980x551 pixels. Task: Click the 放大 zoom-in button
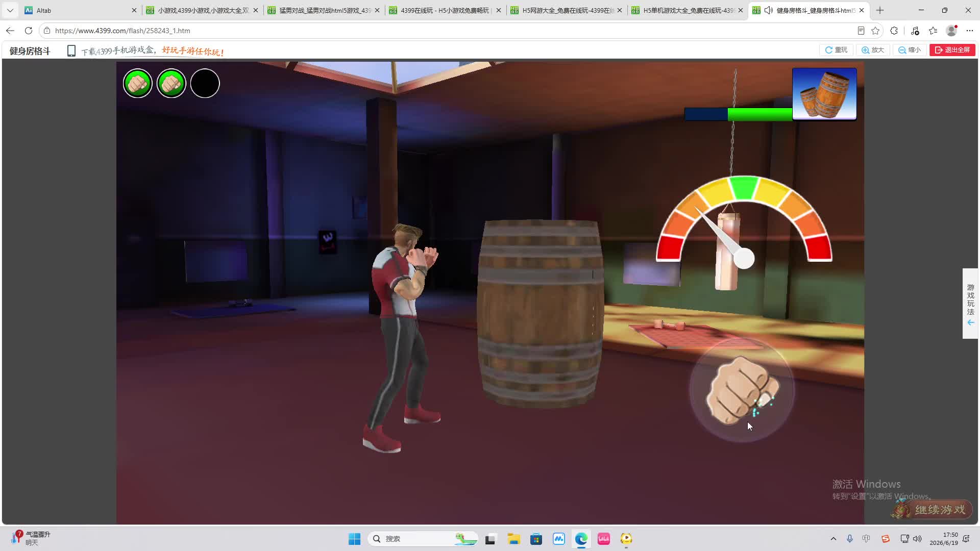(x=873, y=50)
